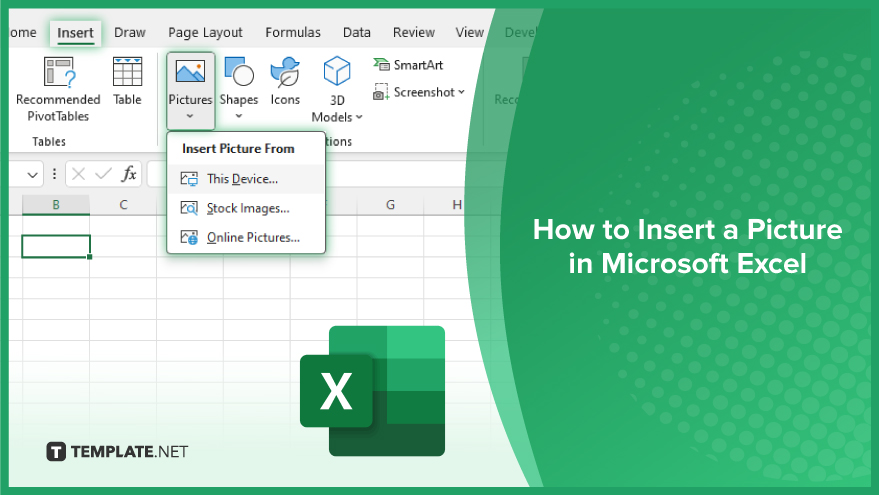
Task: Expand the Shapes dropdown arrow
Action: pos(239,116)
